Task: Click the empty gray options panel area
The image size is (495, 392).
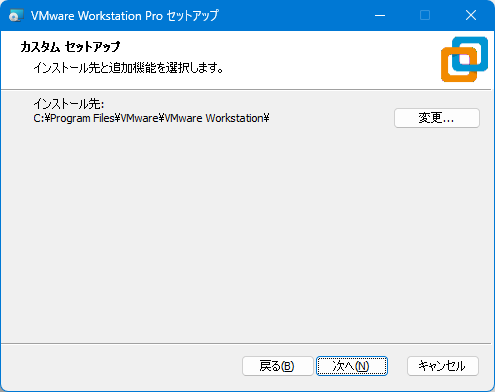Action: tap(246, 233)
